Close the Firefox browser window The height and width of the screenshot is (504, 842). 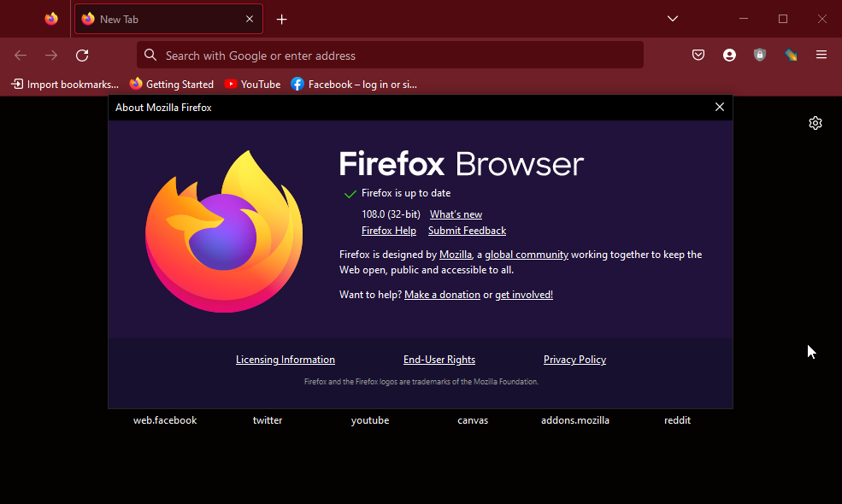(822, 19)
